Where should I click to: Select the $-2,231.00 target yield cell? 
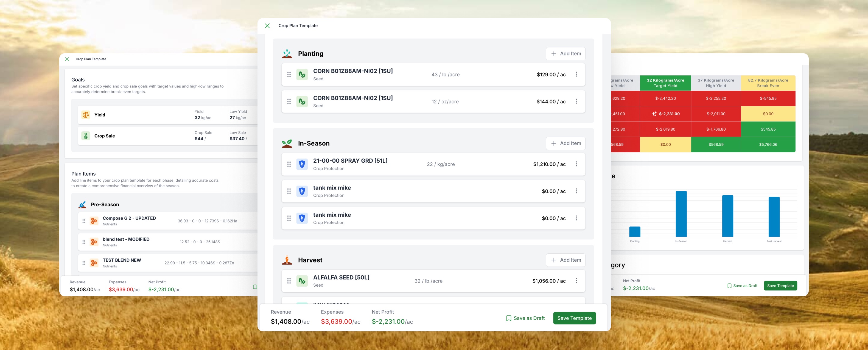coord(665,114)
